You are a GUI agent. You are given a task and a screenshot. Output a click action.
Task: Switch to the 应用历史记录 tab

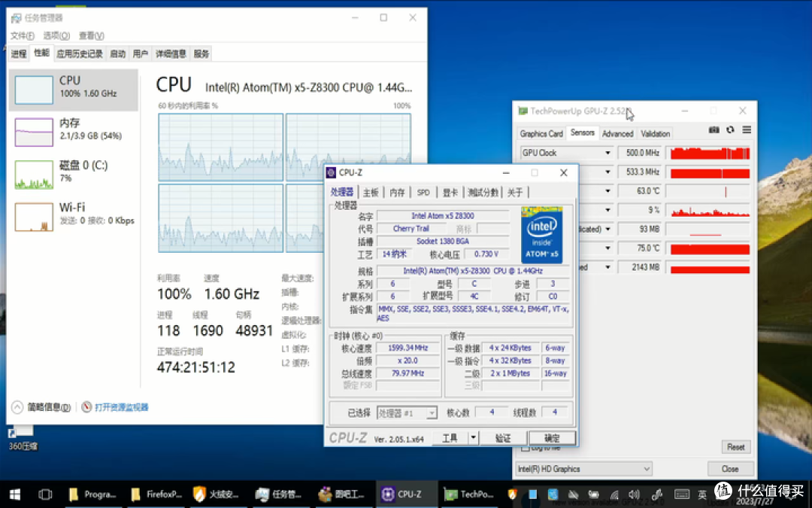pos(79,54)
